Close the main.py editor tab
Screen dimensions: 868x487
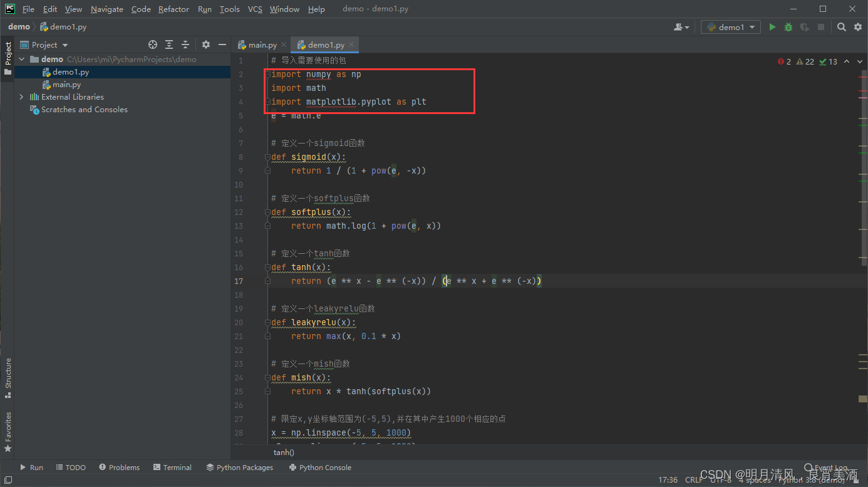(x=284, y=45)
